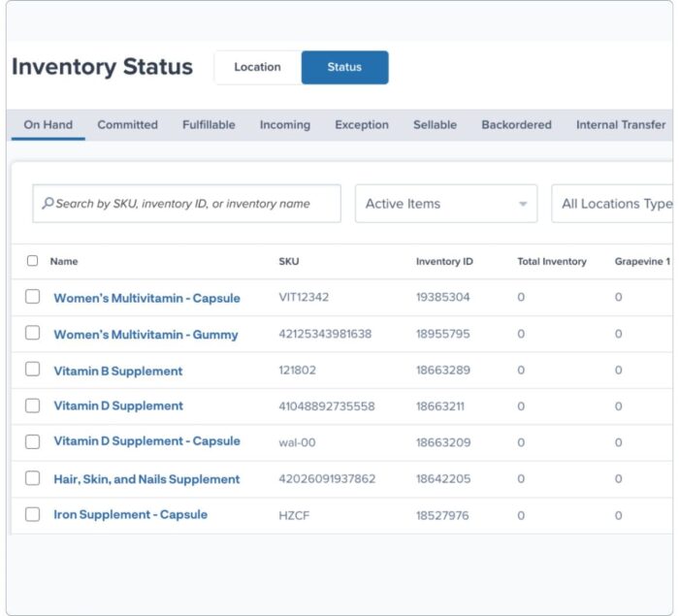Select the Status view button
The width and height of the screenshot is (679, 616).
coord(344,67)
